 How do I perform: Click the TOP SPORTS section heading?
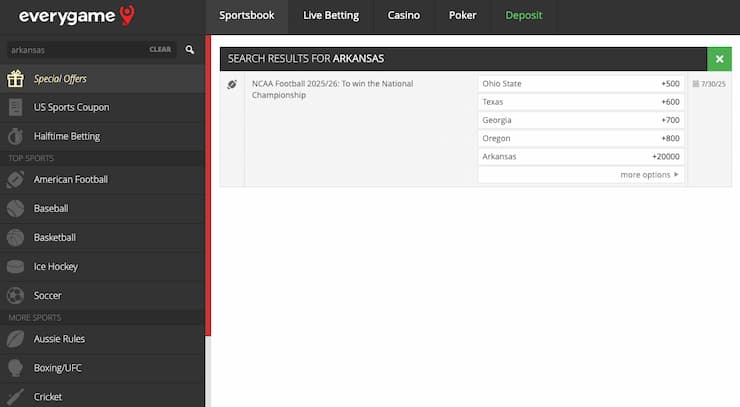coord(31,158)
